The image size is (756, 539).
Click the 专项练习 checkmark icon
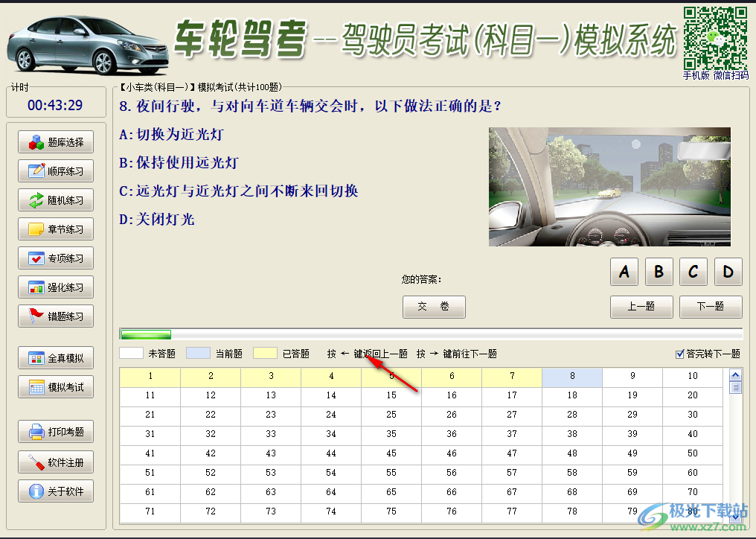coord(36,258)
